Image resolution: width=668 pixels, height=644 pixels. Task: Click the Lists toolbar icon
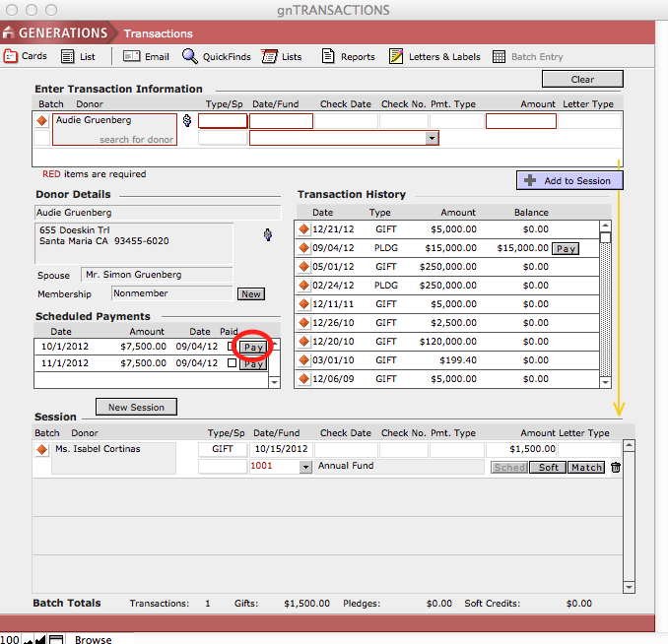[269, 56]
